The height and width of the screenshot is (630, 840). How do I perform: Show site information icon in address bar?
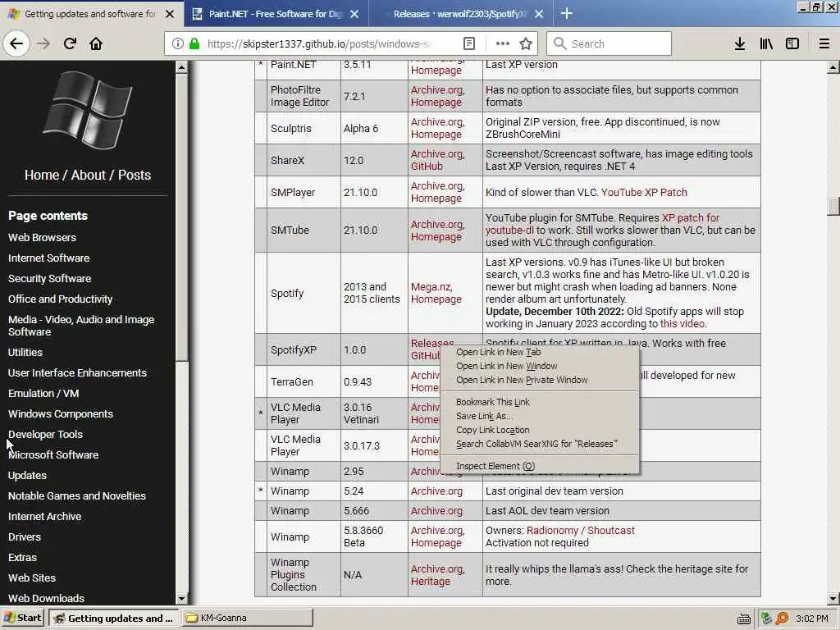177,43
